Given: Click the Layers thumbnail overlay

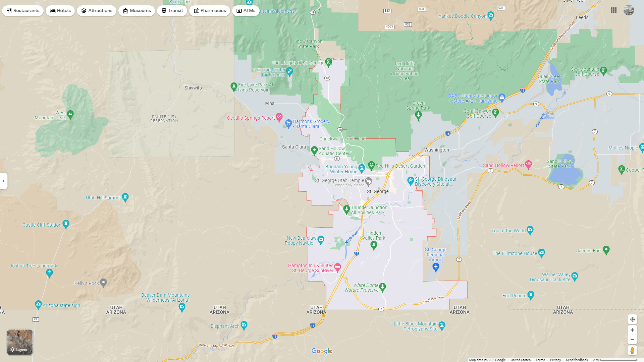Looking at the screenshot, I should [x=19, y=342].
